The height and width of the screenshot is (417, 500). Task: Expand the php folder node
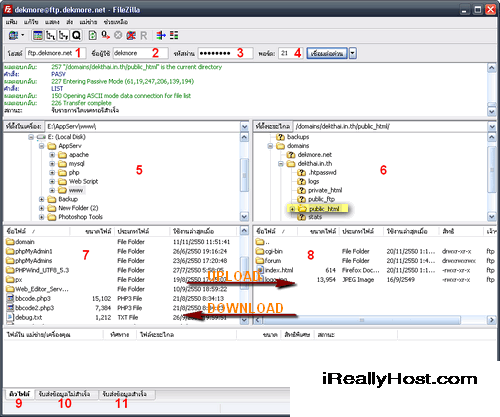(52, 173)
